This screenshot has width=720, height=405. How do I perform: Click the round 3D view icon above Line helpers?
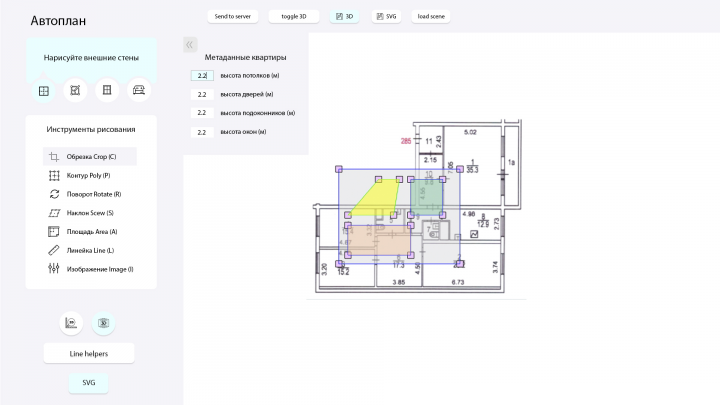pos(103,323)
